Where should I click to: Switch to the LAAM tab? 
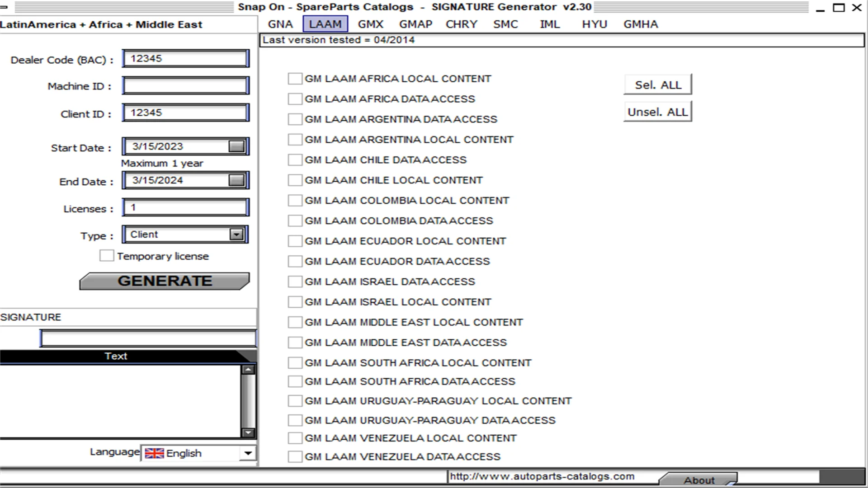tap(325, 24)
